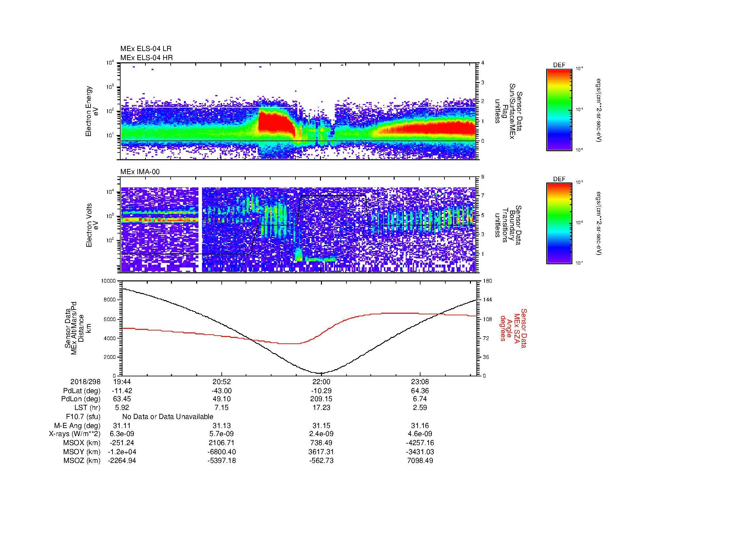
Task: Click the time tick label '22:00'
Action: point(321,382)
